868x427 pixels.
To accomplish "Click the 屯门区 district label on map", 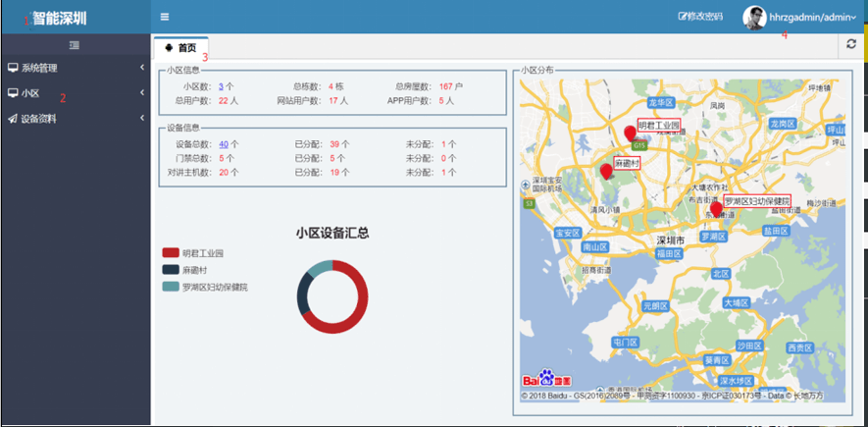I will [x=626, y=343].
